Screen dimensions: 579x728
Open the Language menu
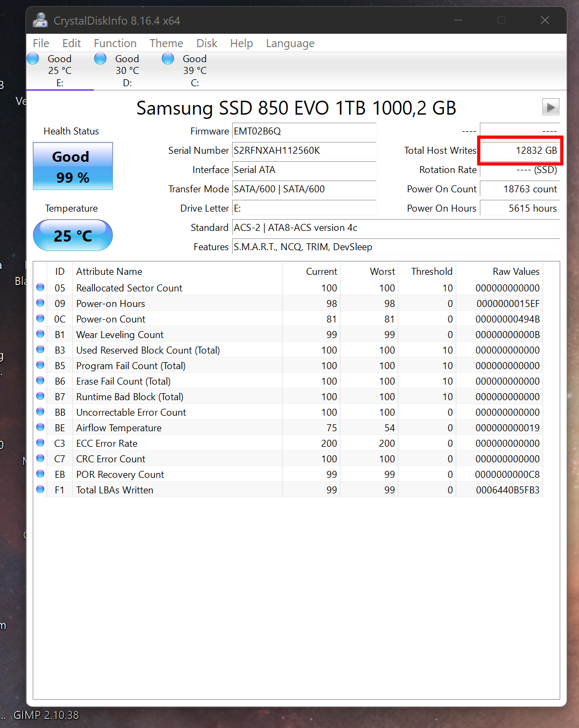pos(290,43)
